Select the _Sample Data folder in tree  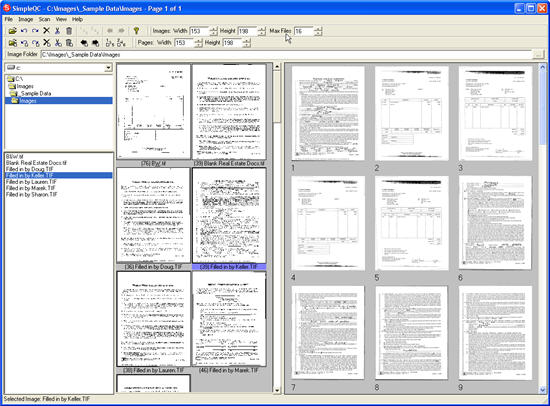point(35,93)
